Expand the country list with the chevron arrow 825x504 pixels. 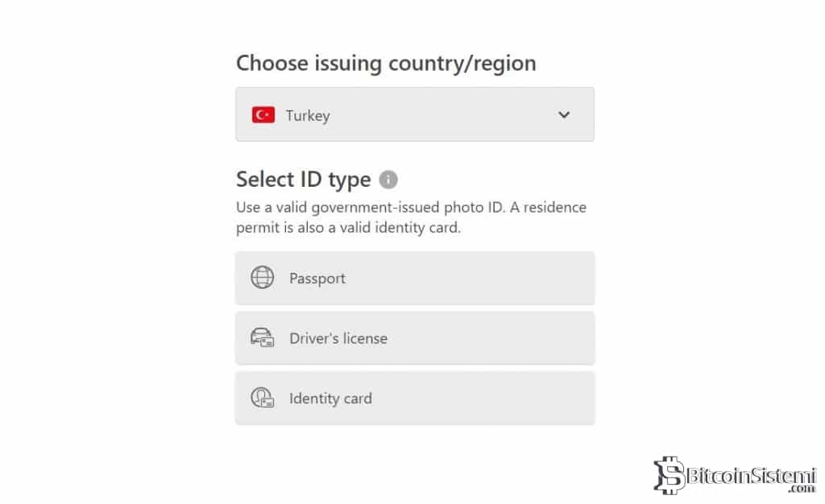[x=564, y=115]
